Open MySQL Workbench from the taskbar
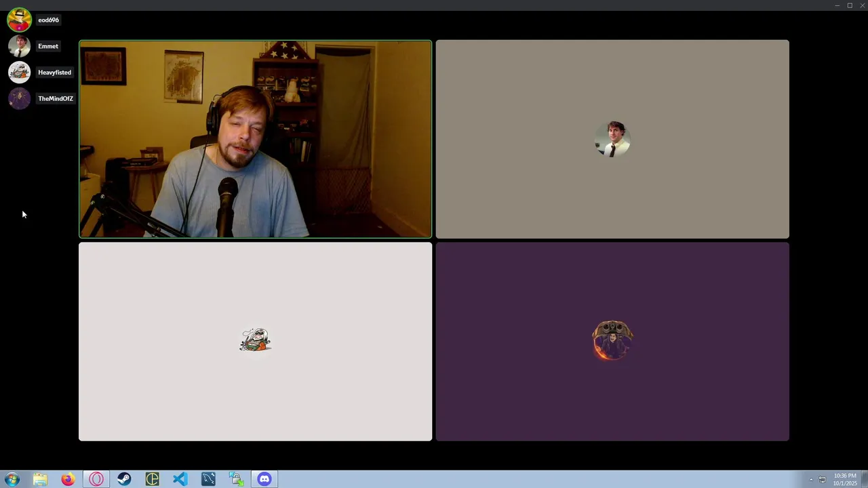The height and width of the screenshot is (488, 868). [208, 479]
